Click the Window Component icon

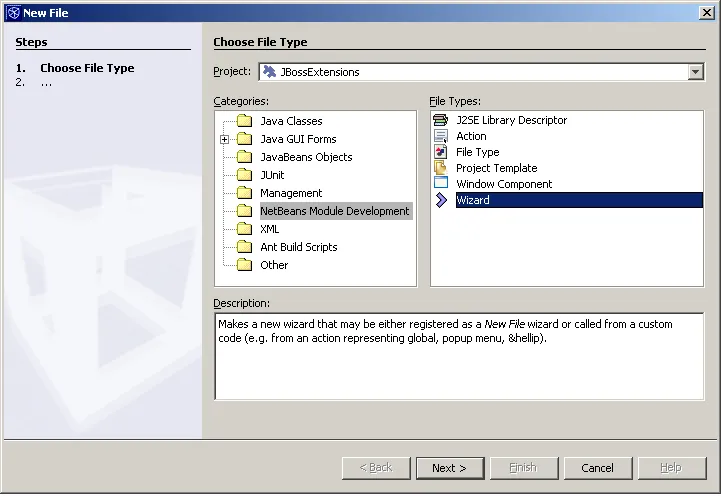click(441, 183)
